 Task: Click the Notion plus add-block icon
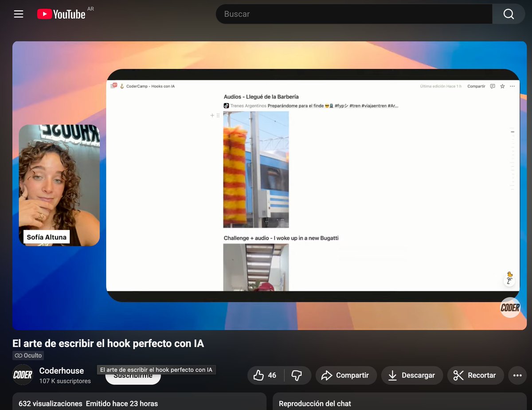(x=212, y=115)
